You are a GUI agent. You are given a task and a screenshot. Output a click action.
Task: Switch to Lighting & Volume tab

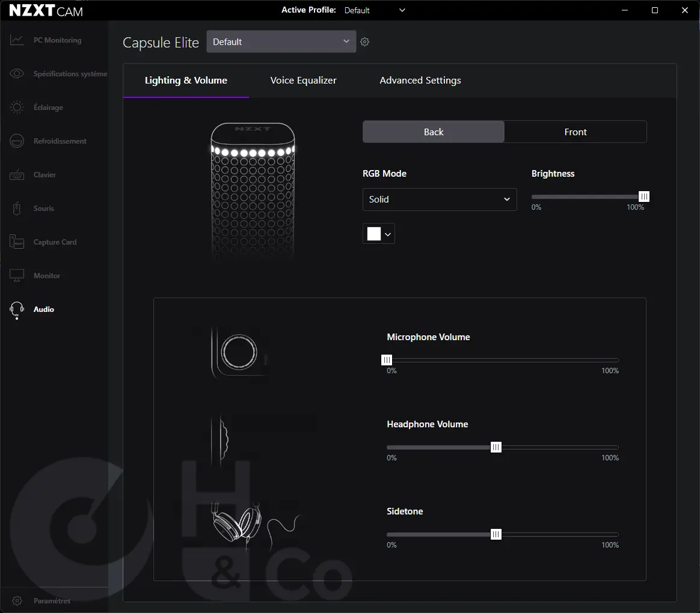(x=186, y=81)
